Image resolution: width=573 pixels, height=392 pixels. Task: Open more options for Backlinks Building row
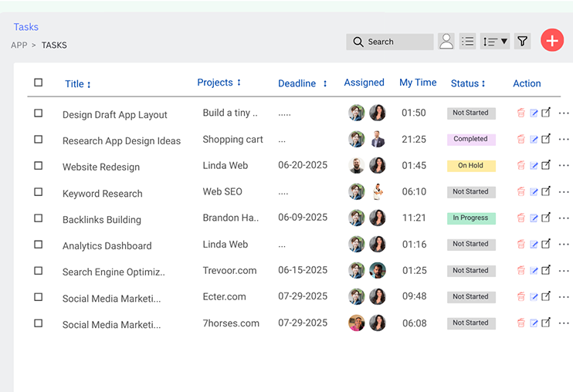564,218
